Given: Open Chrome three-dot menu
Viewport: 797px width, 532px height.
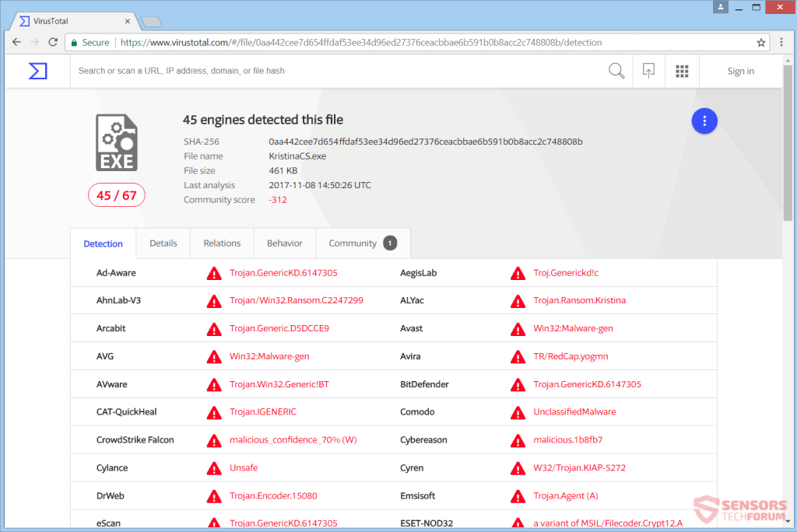Looking at the screenshot, I should pyautogui.click(x=781, y=42).
